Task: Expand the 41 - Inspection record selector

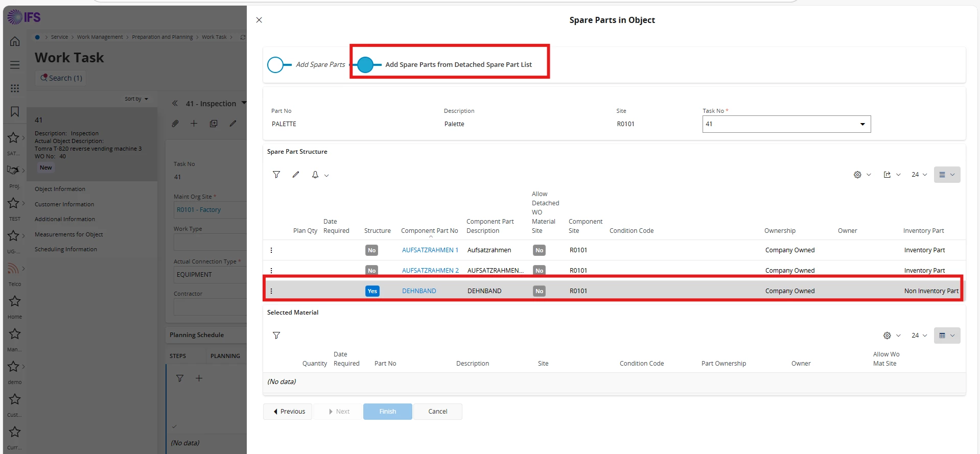Action: pos(244,103)
